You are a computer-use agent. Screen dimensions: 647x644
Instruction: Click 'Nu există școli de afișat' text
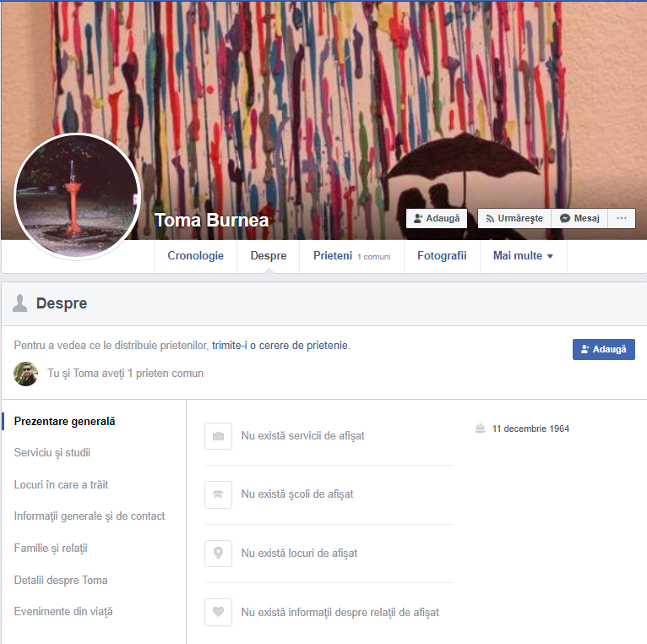(x=297, y=494)
